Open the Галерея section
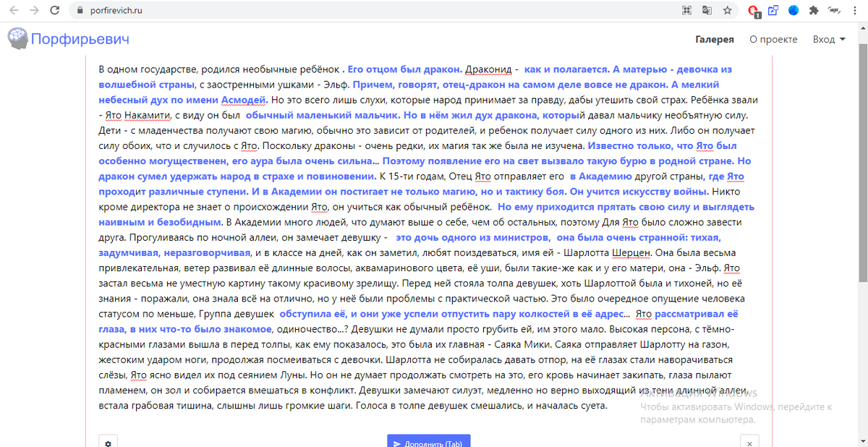 pyautogui.click(x=714, y=39)
